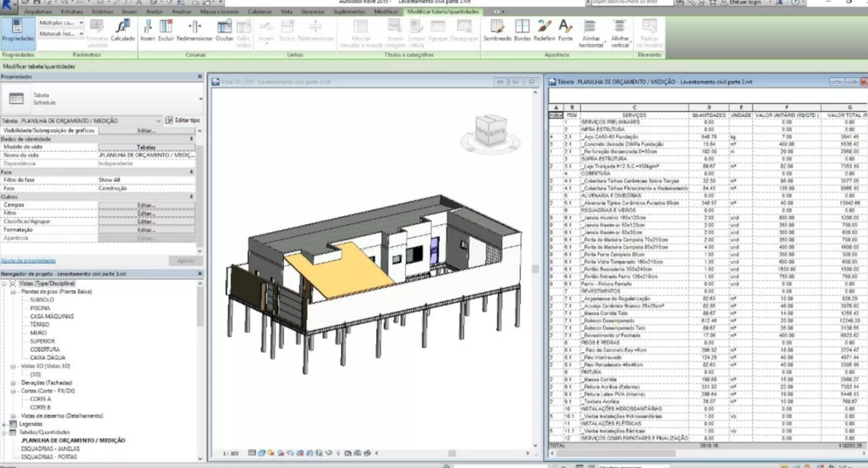The image size is (868, 468).
Task: Collapse the Plantas de piso tree node
Action: pyautogui.click(x=13, y=292)
